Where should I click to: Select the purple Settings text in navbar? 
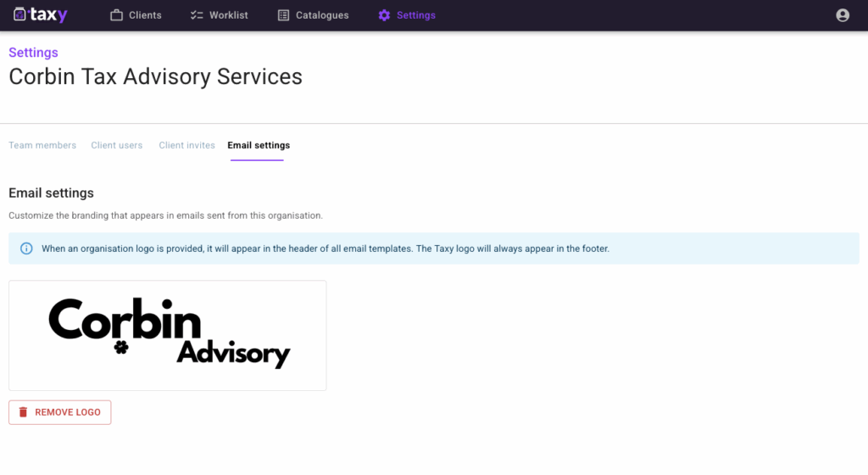click(x=415, y=15)
